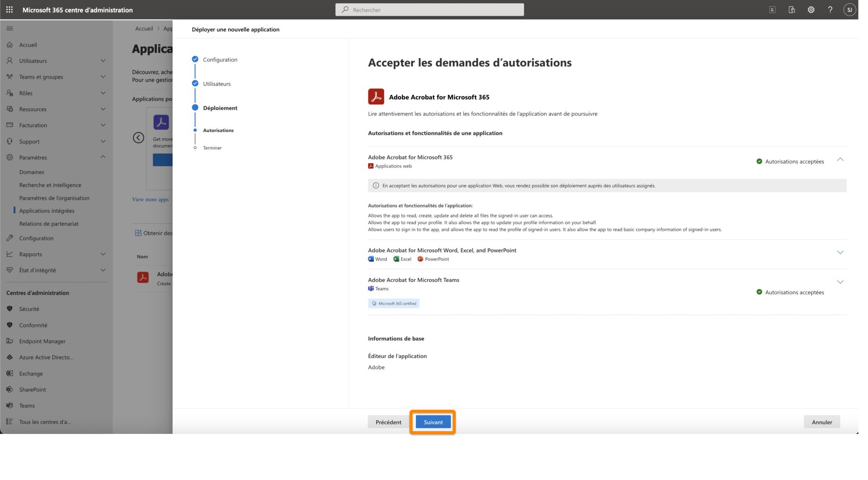Click the Nom column header
Screen dimensions: 868x480
click(x=142, y=257)
